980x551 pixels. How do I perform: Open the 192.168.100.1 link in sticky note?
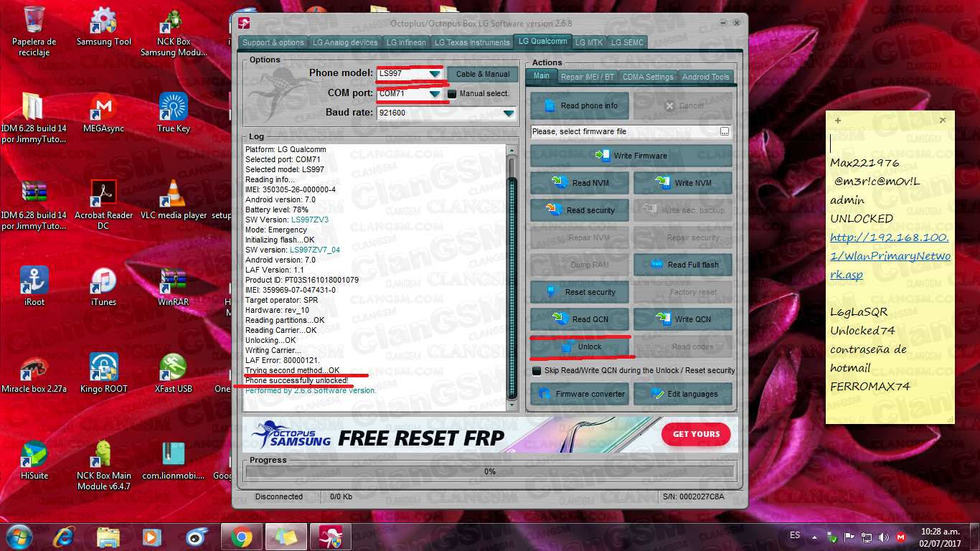tap(890, 256)
